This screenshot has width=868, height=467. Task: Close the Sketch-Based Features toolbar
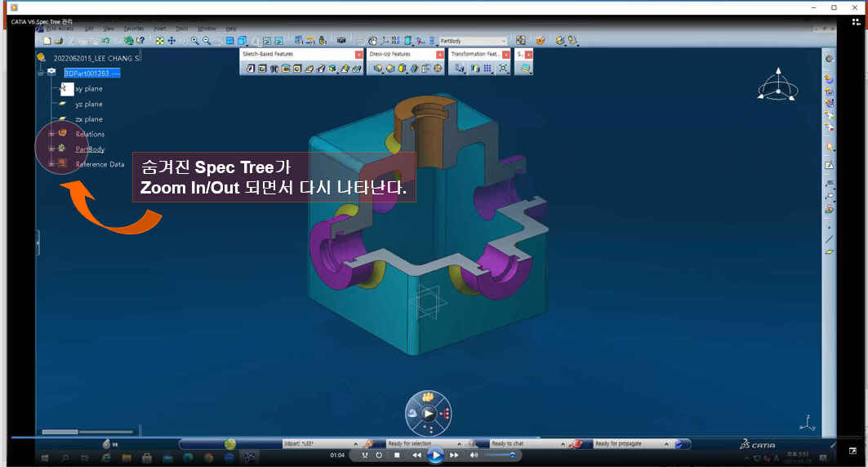358,54
